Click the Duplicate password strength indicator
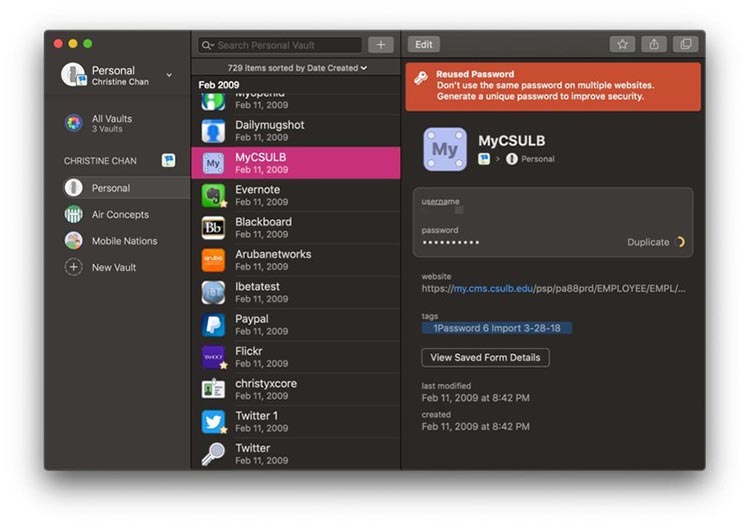Viewport: 750px width, 527px height. (680, 242)
